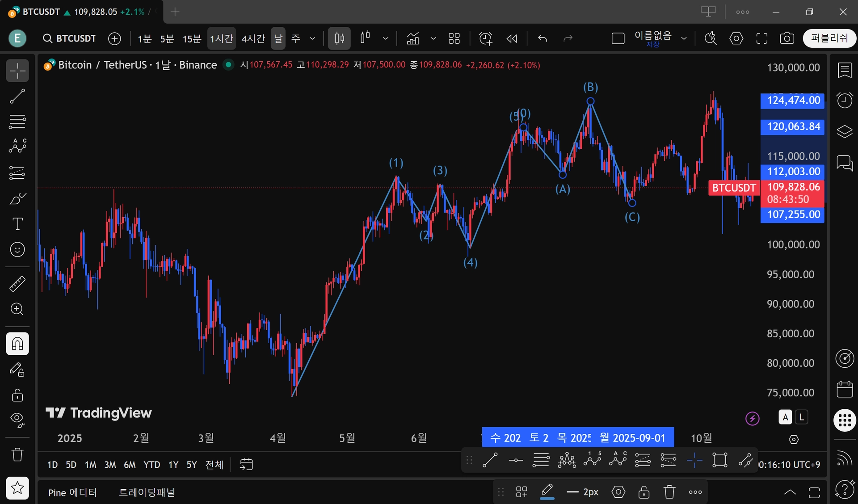Select the text annotation tool
The height and width of the screenshot is (504, 858).
click(x=17, y=223)
